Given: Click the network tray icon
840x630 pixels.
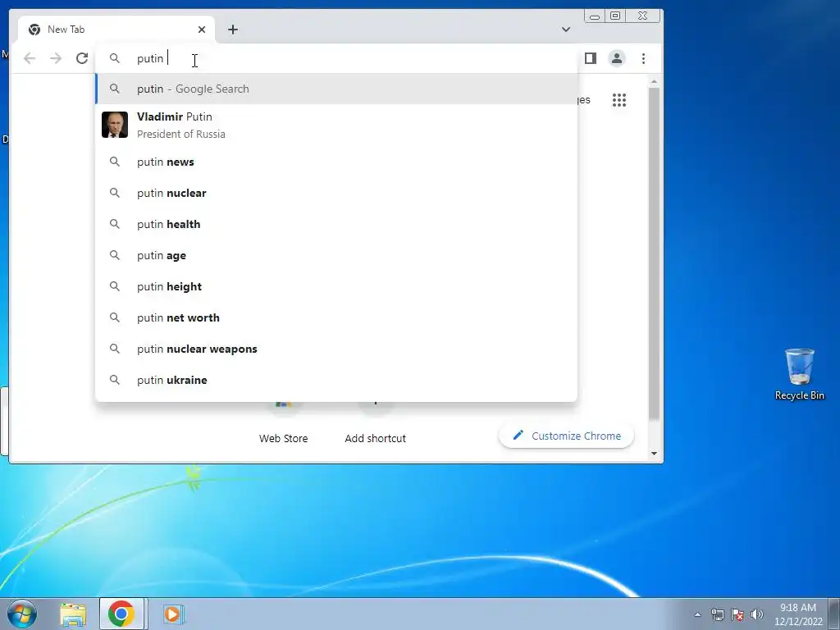Looking at the screenshot, I should 717,614.
